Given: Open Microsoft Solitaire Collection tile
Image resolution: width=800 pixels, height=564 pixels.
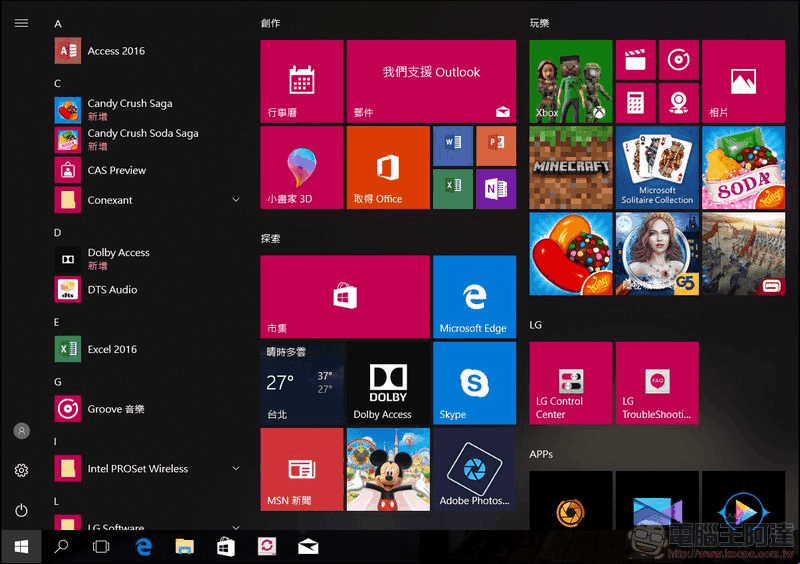Looking at the screenshot, I should coord(656,167).
